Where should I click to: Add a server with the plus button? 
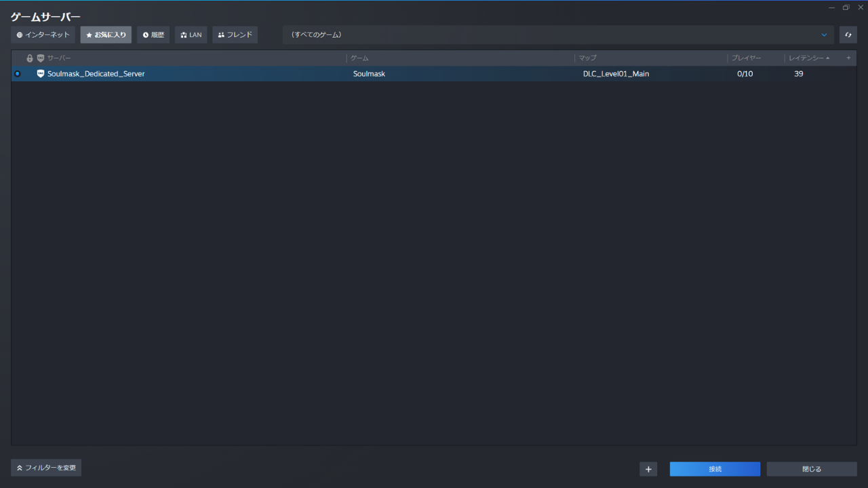(648, 469)
